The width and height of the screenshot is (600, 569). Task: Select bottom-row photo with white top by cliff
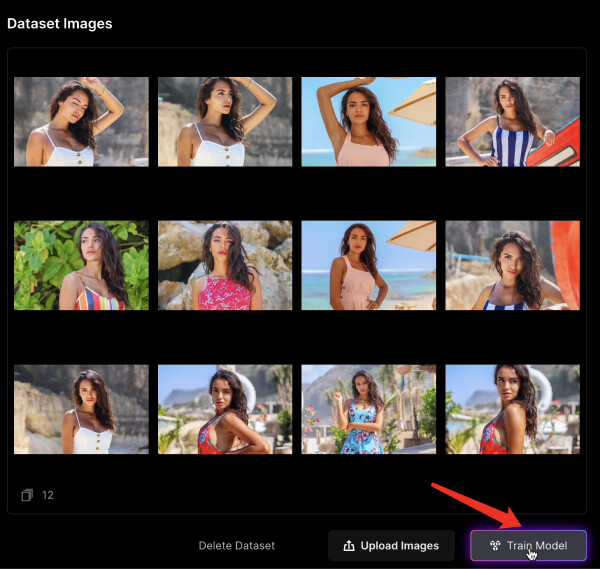pos(81,409)
